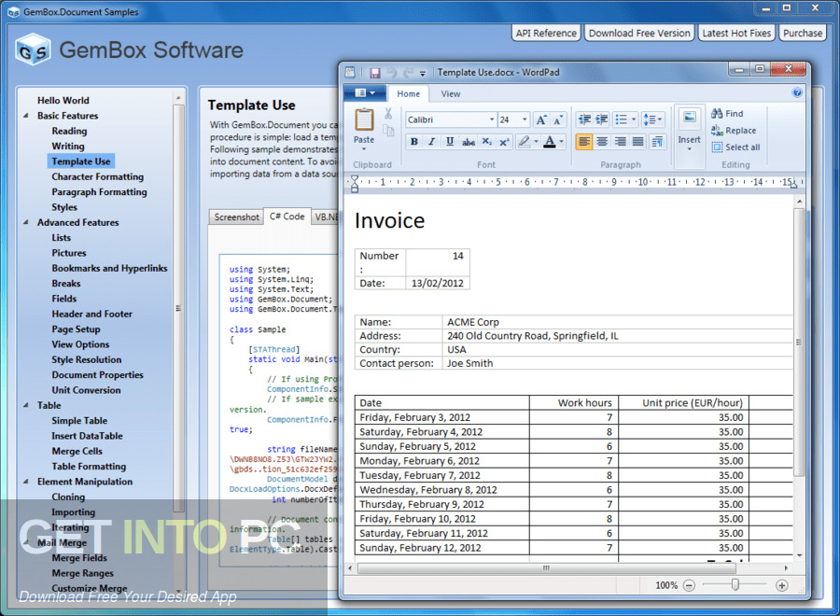Click the text highlight color pen icon
Image resolution: width=840 pixels, height=616 pixels.
[x=524, y=142]
